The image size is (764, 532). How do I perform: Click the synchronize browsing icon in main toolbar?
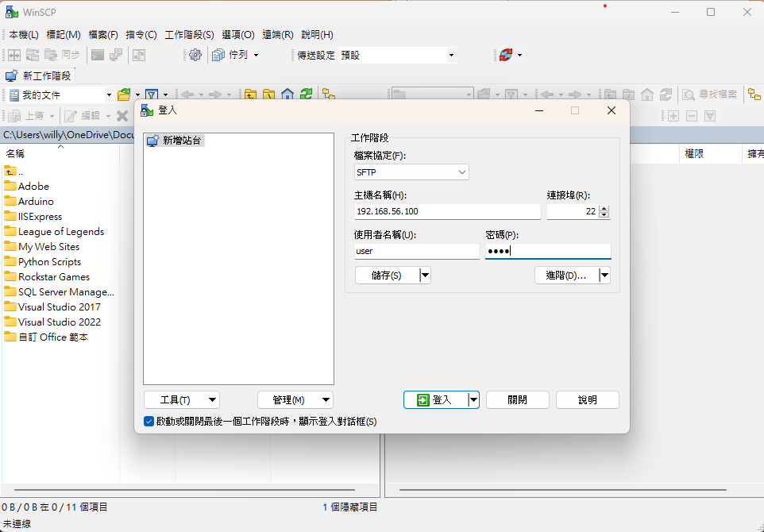(139, 55)
